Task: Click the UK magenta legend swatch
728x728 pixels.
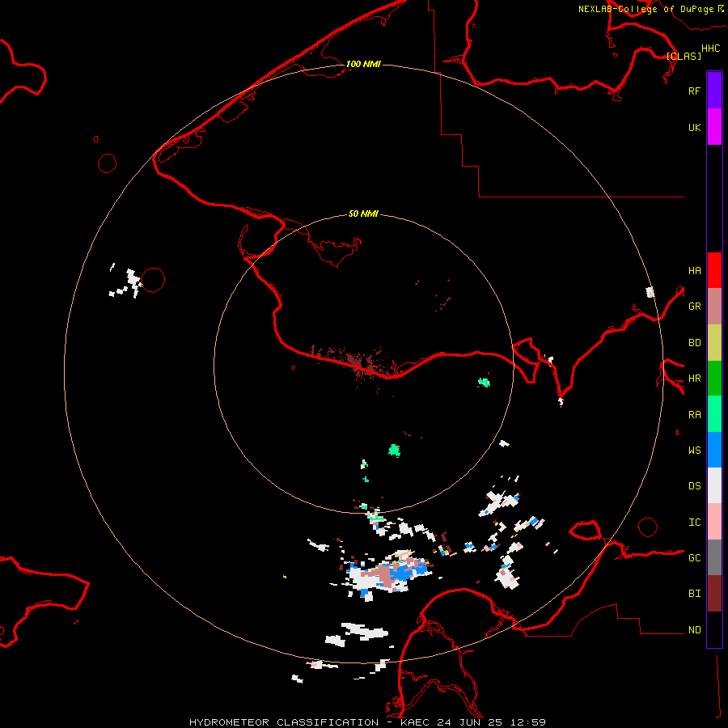Action: 714,127
